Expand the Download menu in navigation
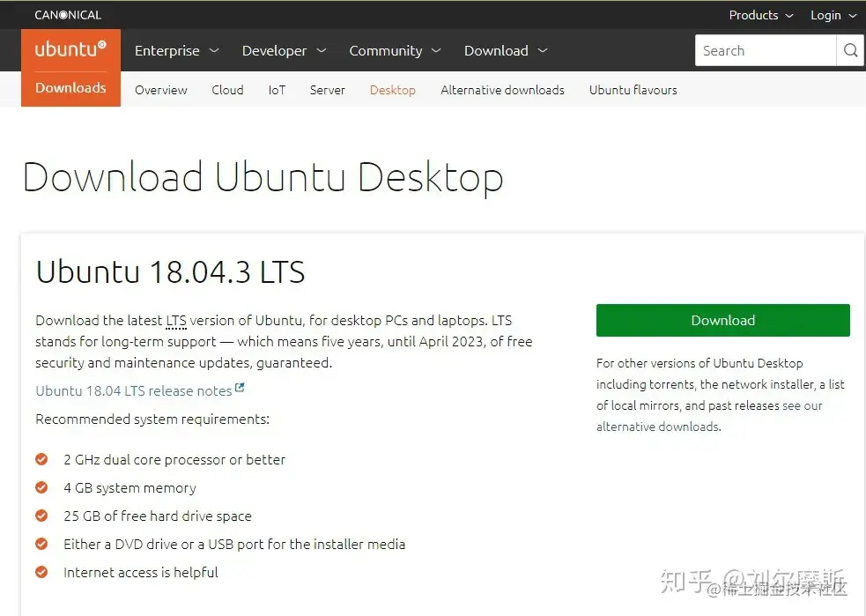866x616 pixels. pyautogui.click(x=506, y=51)
